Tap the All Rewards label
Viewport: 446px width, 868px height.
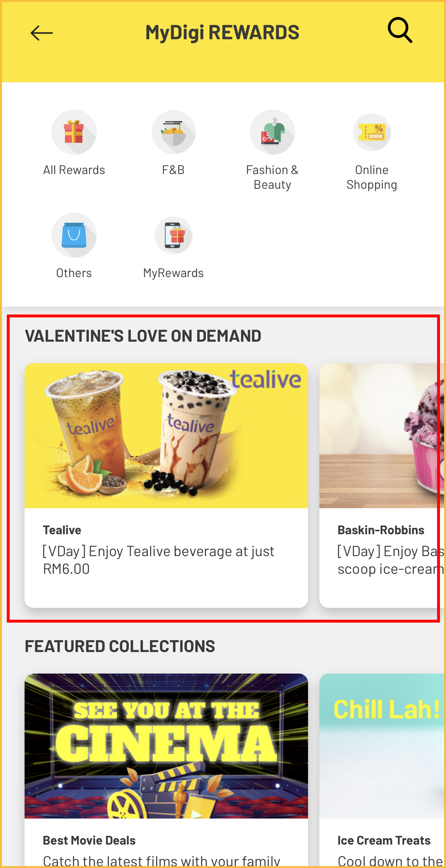coord(74,170)
